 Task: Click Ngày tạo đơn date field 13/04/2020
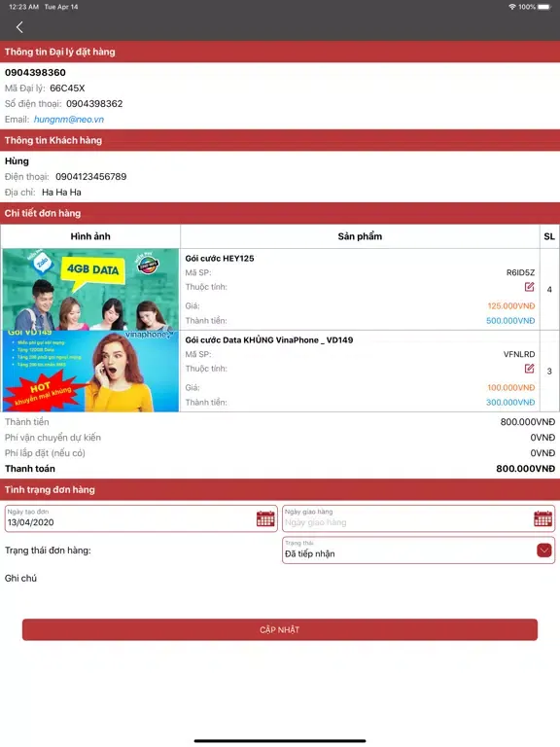pyautogui.click(x=141, y=518)
